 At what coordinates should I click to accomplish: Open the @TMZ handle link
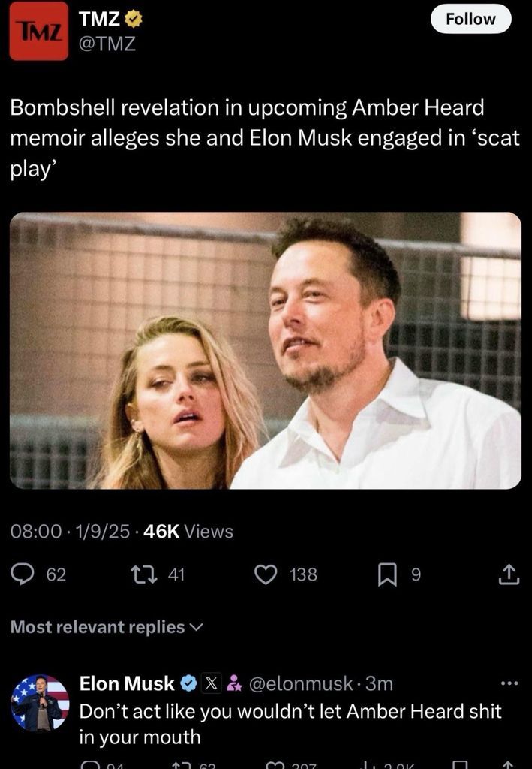click(x=107, y=44)
